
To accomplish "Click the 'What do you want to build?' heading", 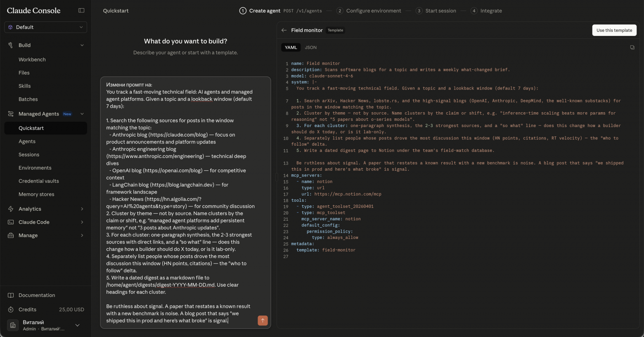I will pos(185,41).
